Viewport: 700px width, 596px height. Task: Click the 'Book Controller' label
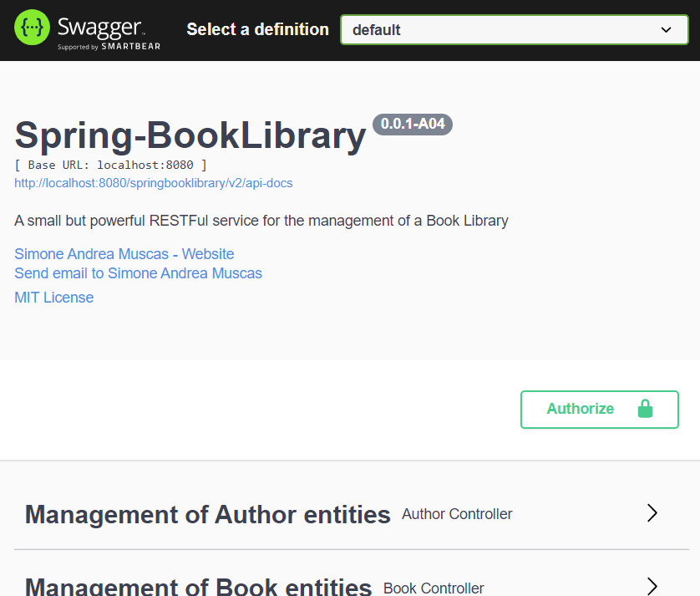point(434,588)
